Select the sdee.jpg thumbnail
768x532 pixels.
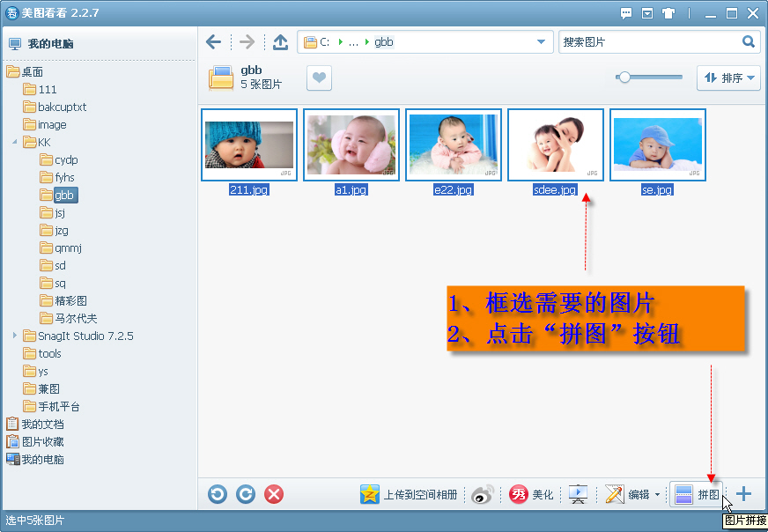[x=556, y=145]
